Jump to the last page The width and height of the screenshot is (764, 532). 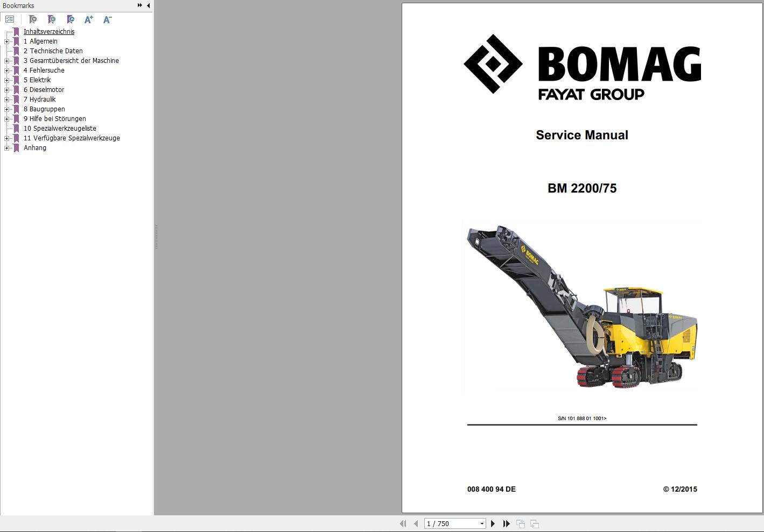coord(506,523)
